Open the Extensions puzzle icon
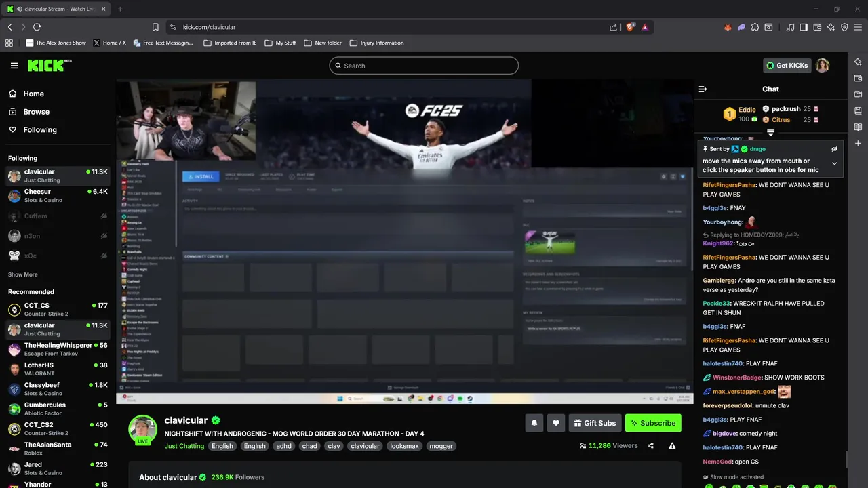The image size is (868, 488). click(x=755, y=27)
